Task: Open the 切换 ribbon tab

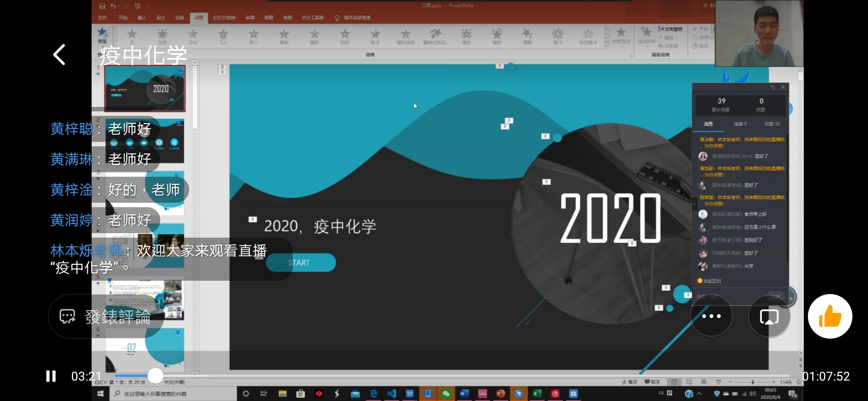Action: tap(180, 17)
